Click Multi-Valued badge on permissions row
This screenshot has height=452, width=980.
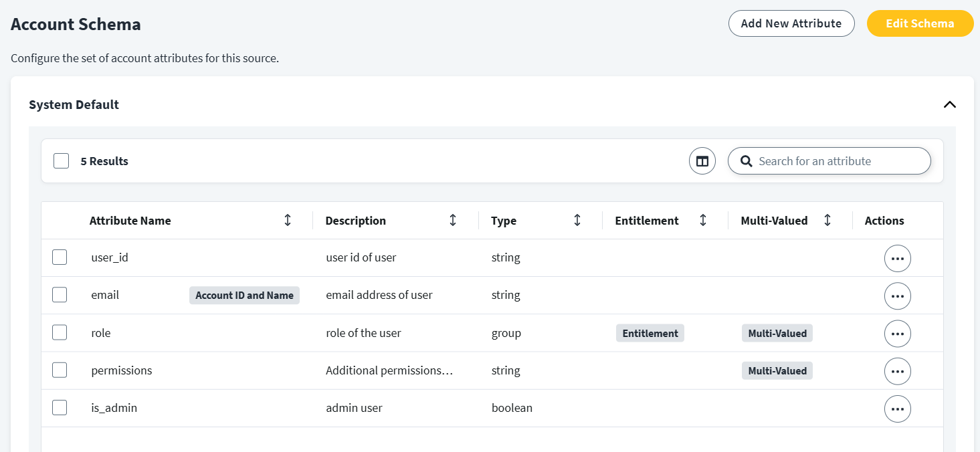coord(777,370)
